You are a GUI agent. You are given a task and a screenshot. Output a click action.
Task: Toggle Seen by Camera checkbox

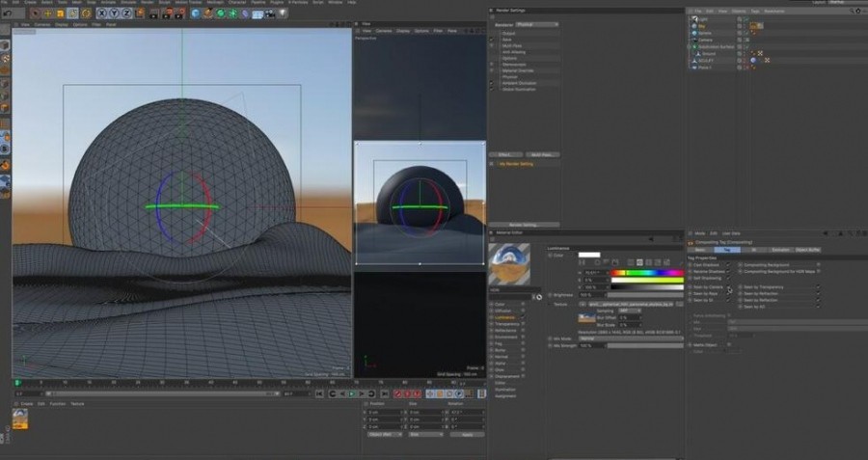pyautogui.click(x=728, y=287)
